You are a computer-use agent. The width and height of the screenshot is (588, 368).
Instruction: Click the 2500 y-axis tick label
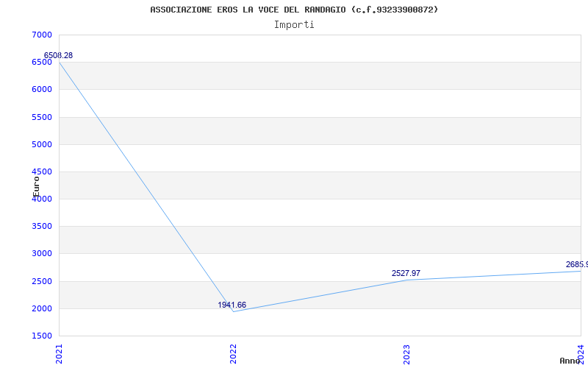pyautogui.click(x=42, y=282)
